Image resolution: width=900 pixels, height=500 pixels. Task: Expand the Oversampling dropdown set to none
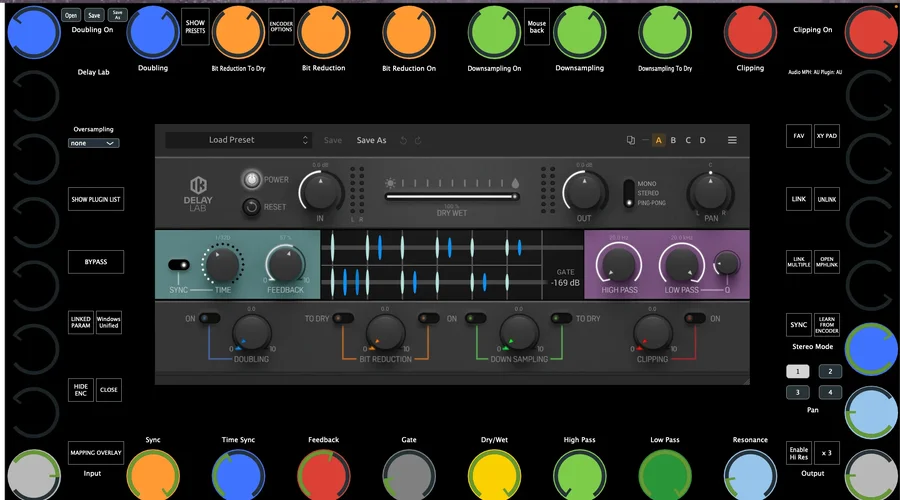tap(94, 143)
